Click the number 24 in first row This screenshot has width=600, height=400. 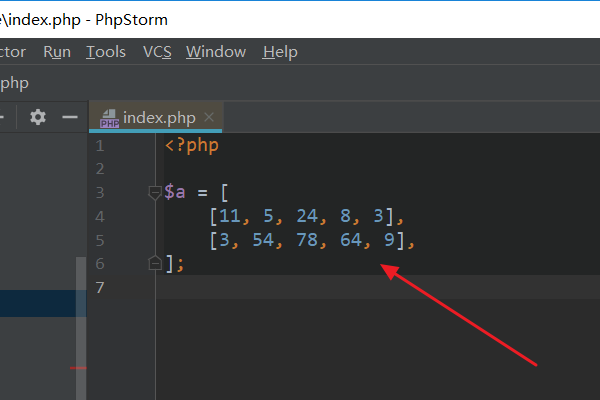pos(307,216)
